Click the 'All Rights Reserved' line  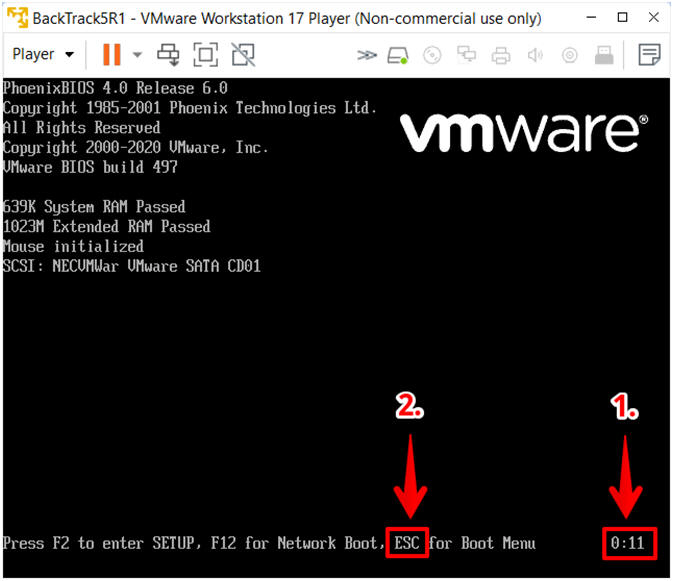[x=82, y=127]
